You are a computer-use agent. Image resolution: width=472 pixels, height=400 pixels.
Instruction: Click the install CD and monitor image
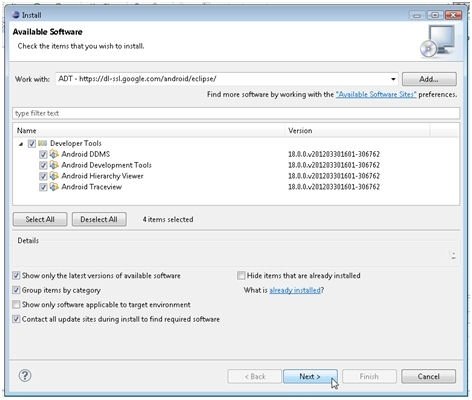coord(438,41)
